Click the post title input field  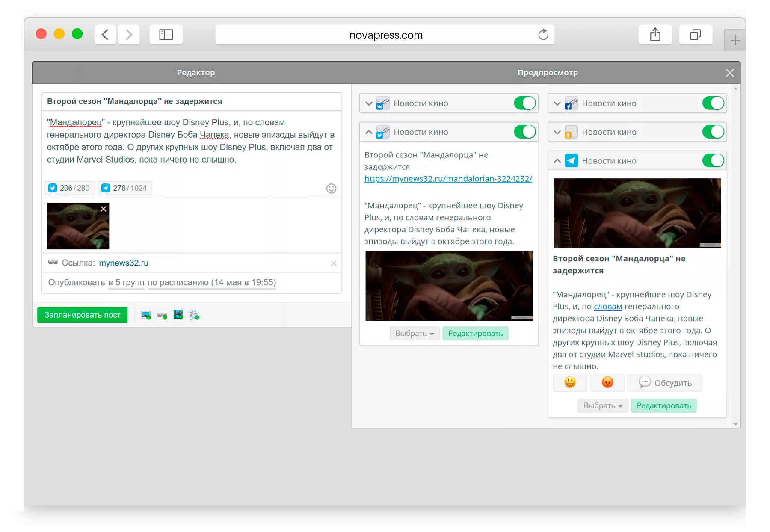point(192,102)
